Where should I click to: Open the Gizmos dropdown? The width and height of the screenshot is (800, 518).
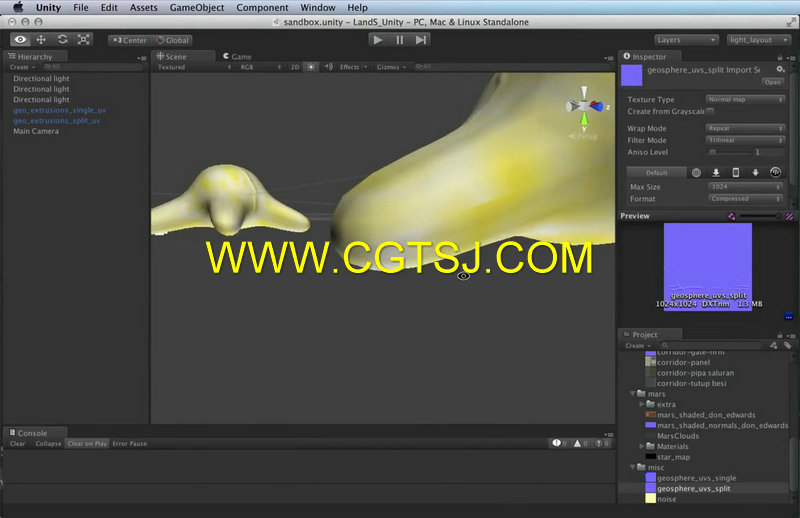tap(391, 67)
